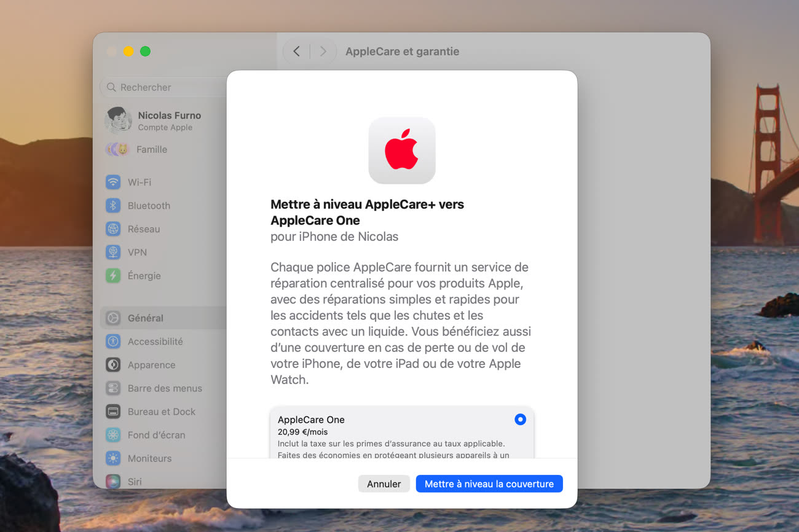Open the Énergie icon
The width and height of the screenshot is (799, 532).
click(113, 276)
